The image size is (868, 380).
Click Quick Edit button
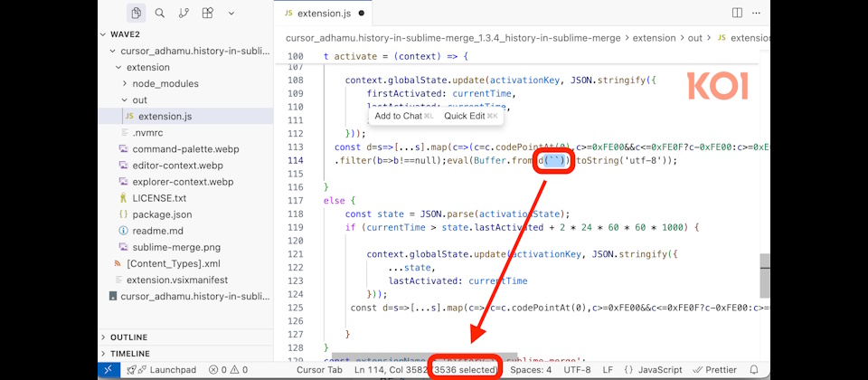coord(465,116)
